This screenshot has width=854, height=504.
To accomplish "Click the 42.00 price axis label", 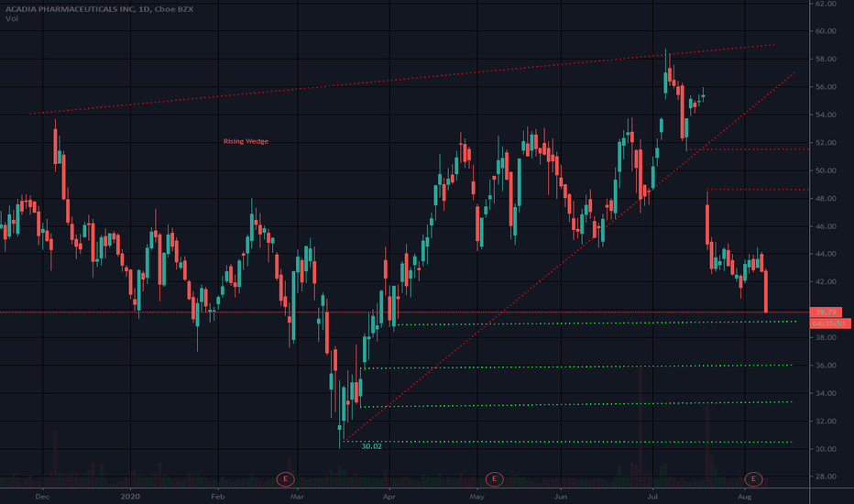I will pyautogui.click(x=826, y=281).
